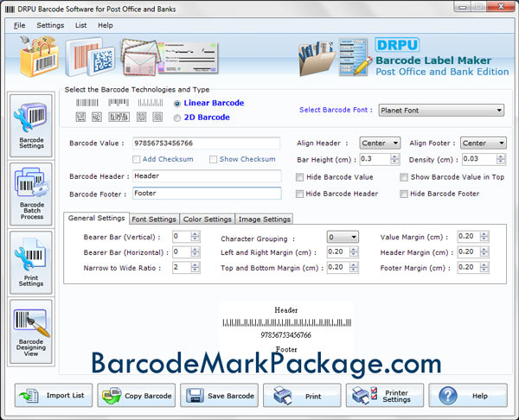The height and width of the screenshot is (420, 519).
Task: Click the shopping bag barcode banner icon
Action: coord(39,56)
